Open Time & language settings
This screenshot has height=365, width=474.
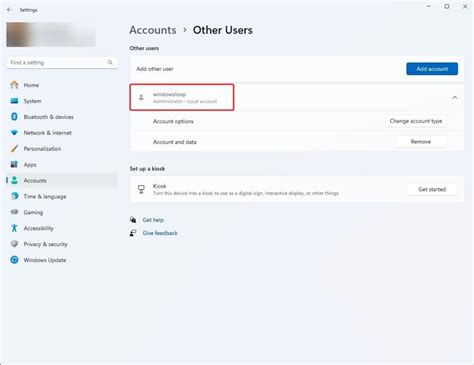(45, 196)
